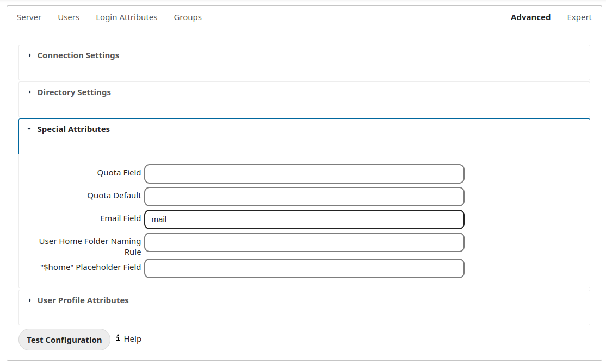This screenshot has width=606, height=364.
Task: Click into the Quota Default text box
Action: [x=304, y=197]
